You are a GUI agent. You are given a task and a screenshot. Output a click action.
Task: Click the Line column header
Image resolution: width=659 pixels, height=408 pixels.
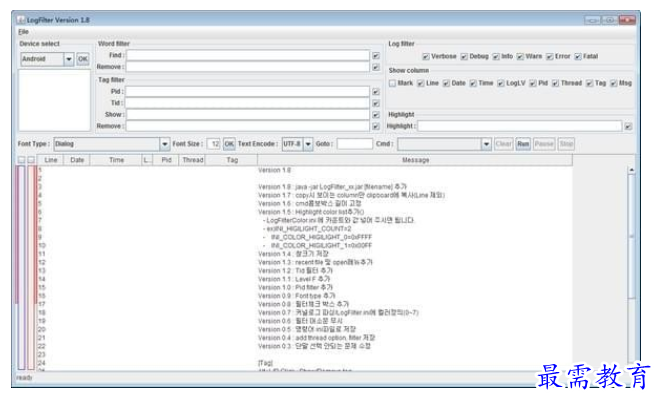50,160
